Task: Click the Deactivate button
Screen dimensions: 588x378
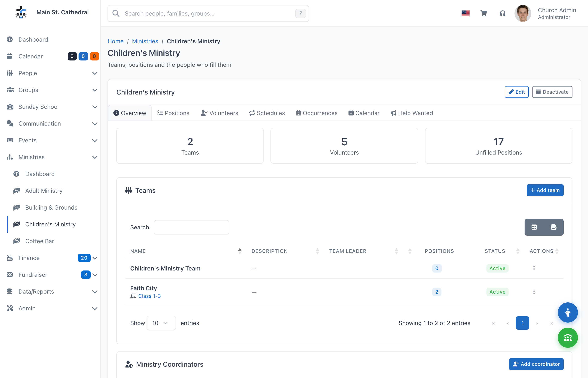Action: 552,92
